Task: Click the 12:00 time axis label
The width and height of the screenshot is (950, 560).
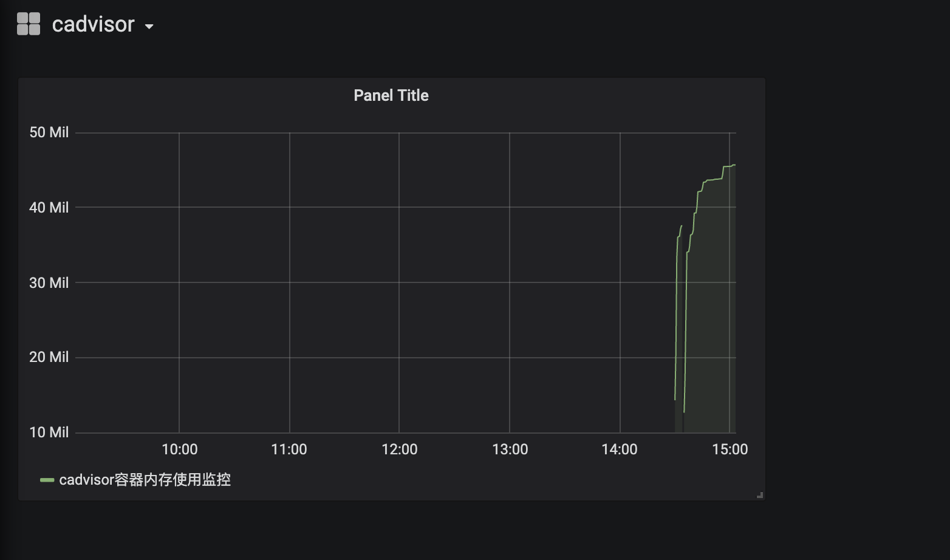Action: pyautogui.click(x=400, y=449)
